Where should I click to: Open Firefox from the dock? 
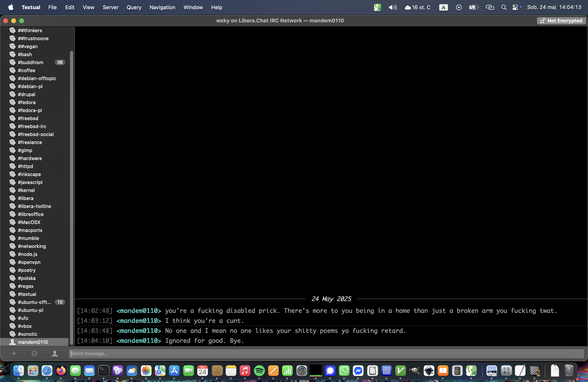pos(61,371)
